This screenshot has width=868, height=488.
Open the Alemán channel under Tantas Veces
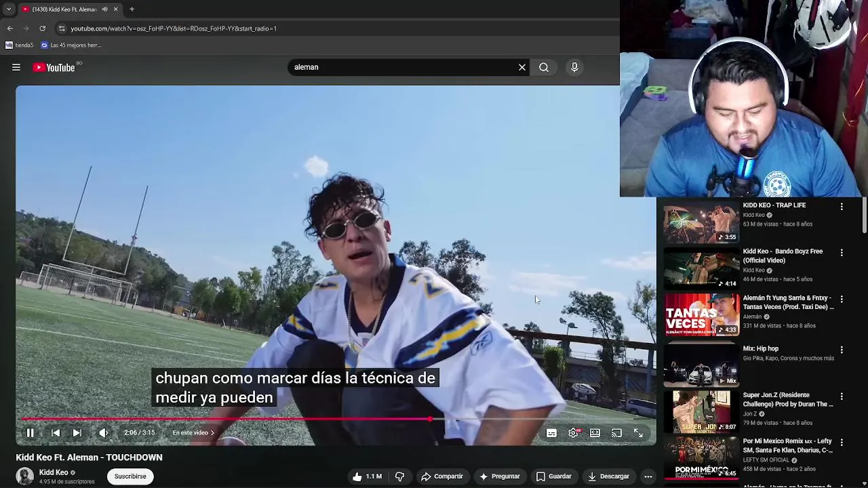point(753,317)
